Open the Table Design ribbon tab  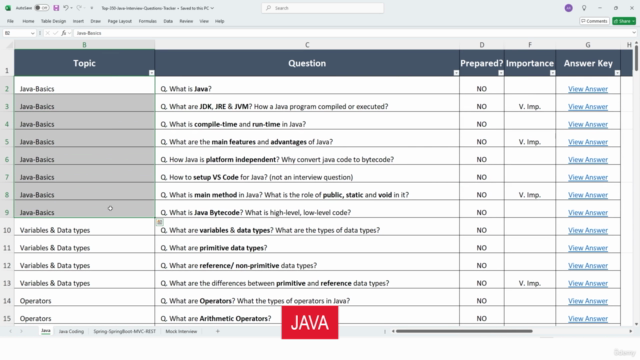[x=53, y=21]
